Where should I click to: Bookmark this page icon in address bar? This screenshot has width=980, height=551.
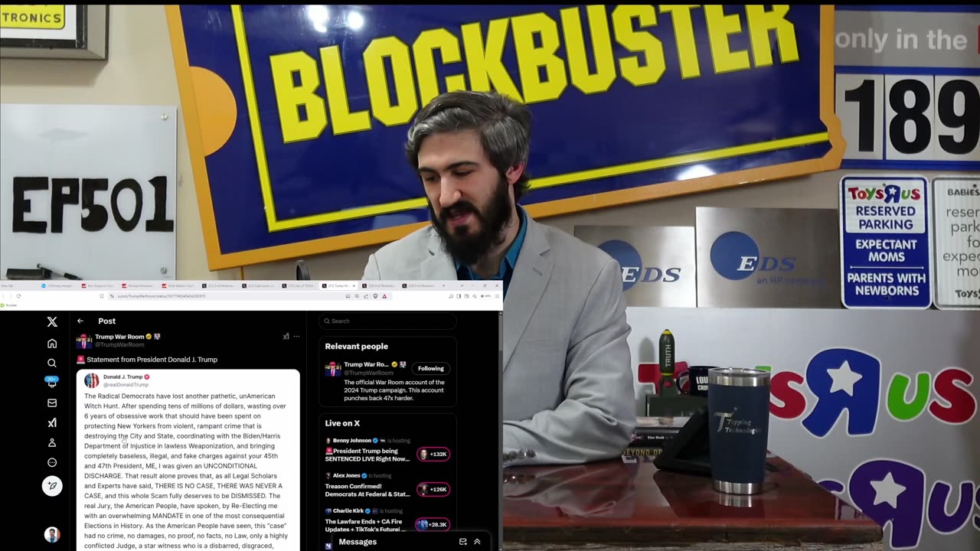(102, 296)
